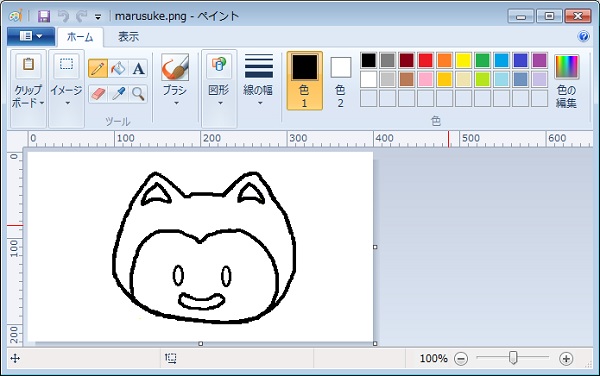
Task: Open the Paint file menu button
Action: click(31, 36)
